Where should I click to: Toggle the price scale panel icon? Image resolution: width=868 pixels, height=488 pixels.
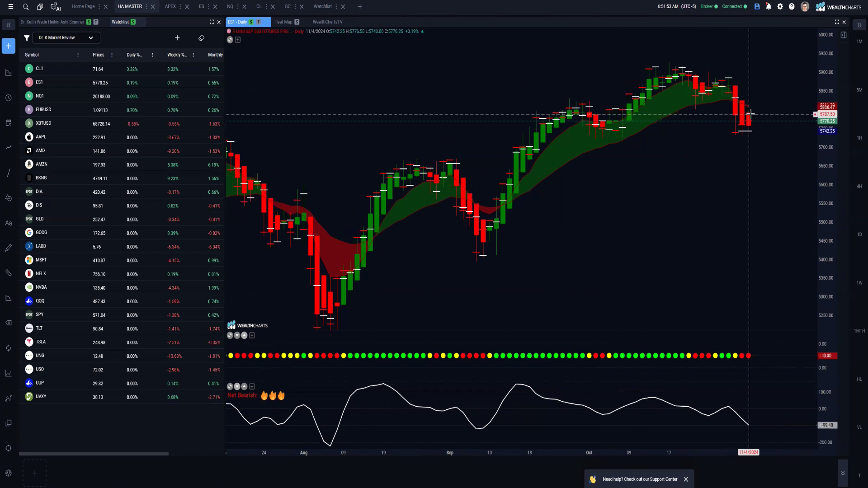[x=844, y=35]
